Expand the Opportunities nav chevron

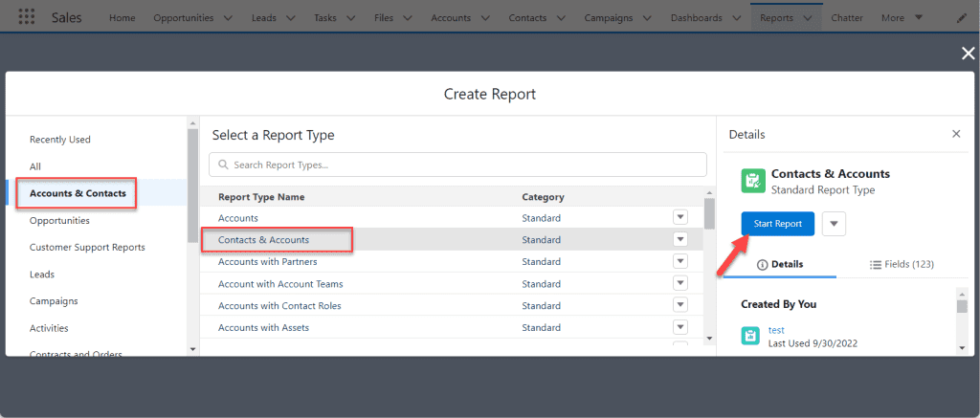(228, 18)
